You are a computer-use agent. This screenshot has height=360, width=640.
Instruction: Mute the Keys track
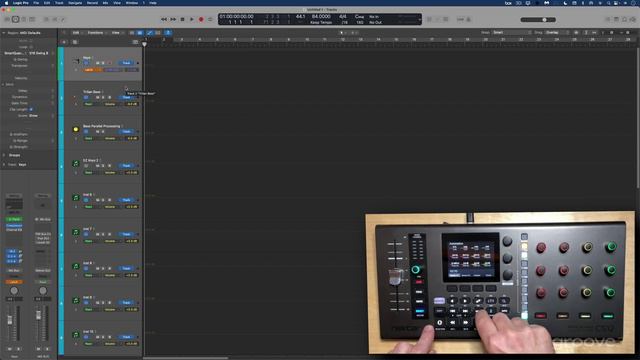(x=98, y=63)
